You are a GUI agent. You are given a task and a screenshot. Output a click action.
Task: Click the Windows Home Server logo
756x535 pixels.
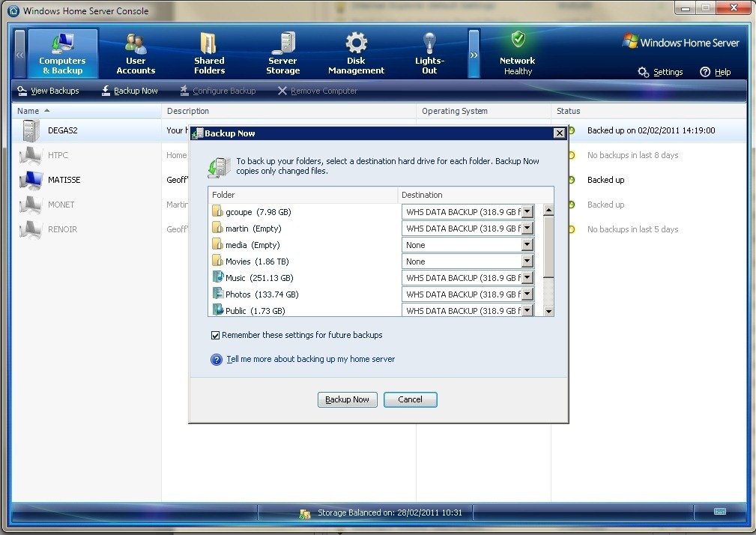[681, 42]
